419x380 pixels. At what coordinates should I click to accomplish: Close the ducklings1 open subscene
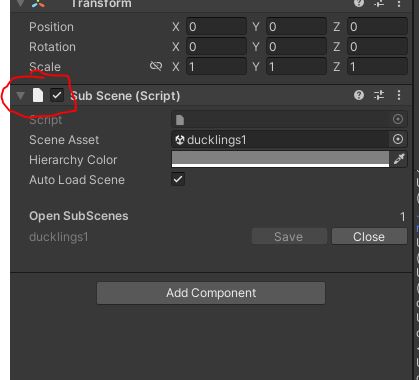tap(369, 237)
